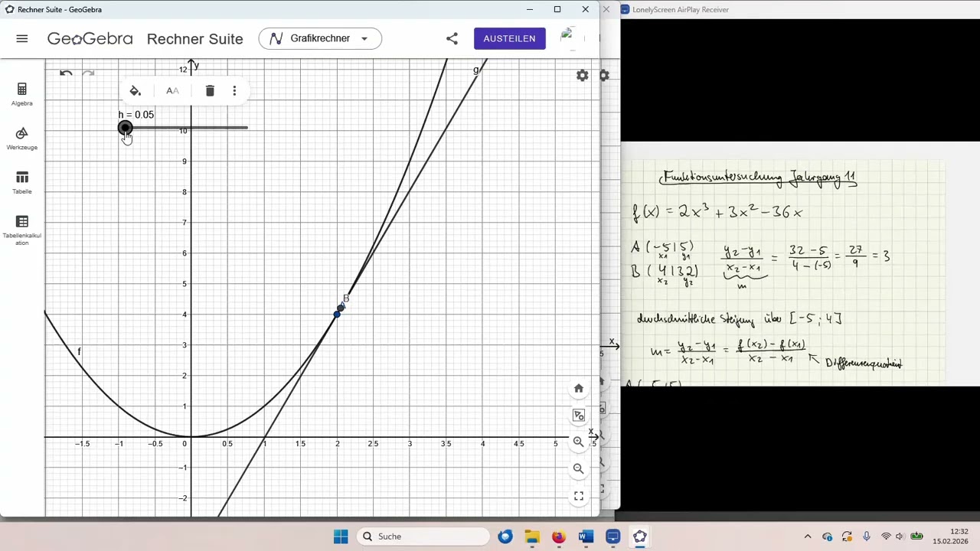
Task: Open GeoGebra icon in the taskbar
Action: (x=639, y=536)
